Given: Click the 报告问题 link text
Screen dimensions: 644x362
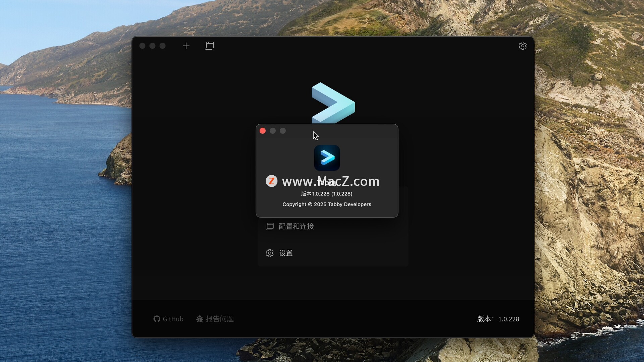Looking at the screenshot, I should pyautogui.click(x=220, y=319).
